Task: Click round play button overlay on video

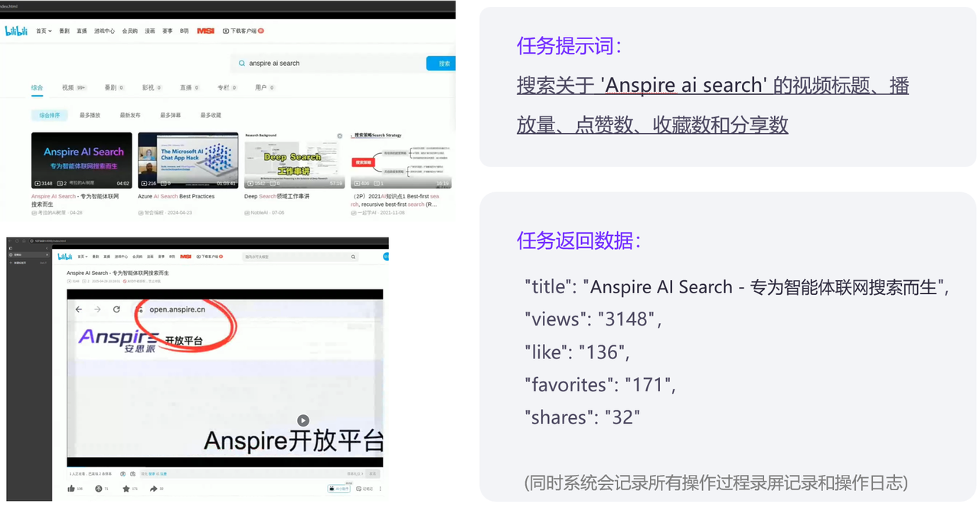Action: coord(303,420)
